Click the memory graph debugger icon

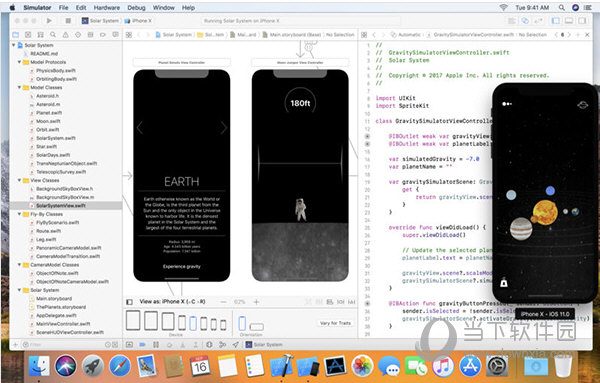[x=222, y=344]
